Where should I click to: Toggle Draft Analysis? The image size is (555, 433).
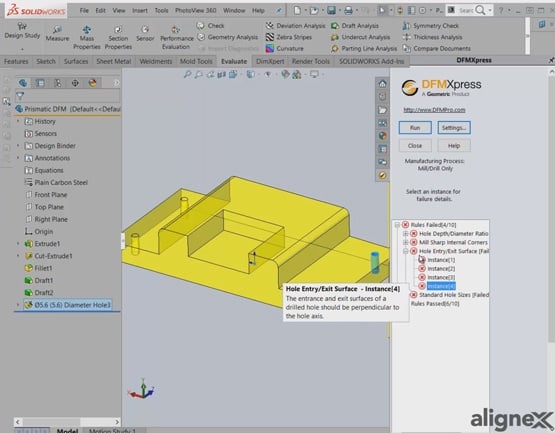coord(355,25)
